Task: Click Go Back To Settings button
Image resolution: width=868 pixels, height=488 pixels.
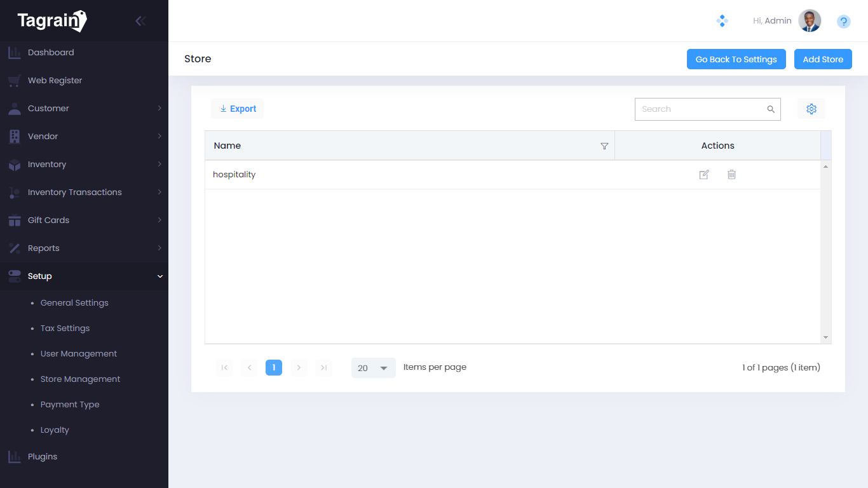Action: [736, 59]
